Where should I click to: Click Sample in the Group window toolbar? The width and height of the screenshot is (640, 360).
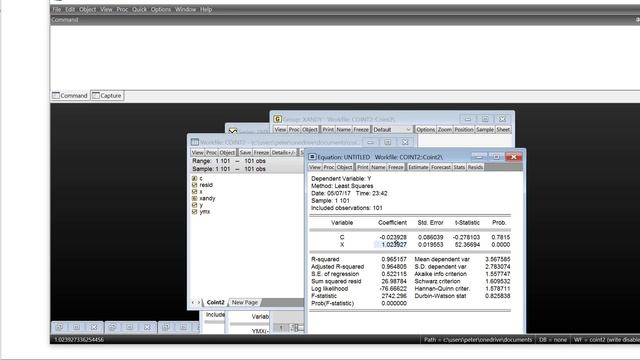click(x=485, y=129)
